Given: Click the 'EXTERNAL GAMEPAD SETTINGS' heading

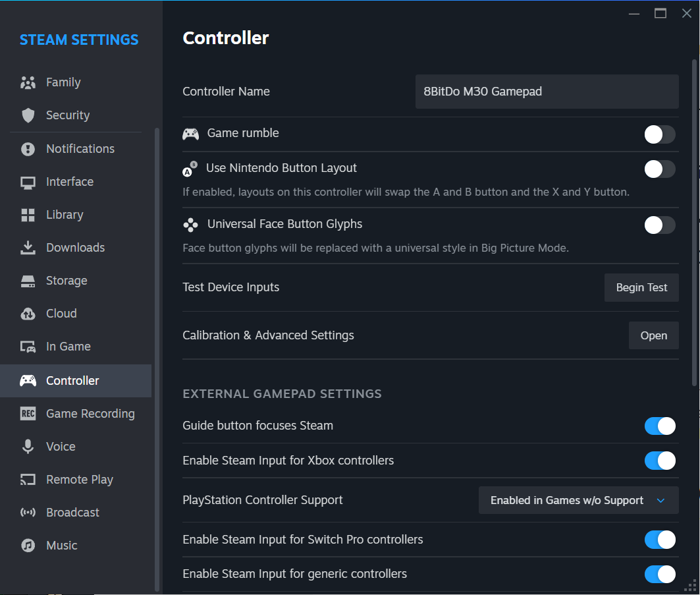Looking at the screenshot, I should 282,394.
